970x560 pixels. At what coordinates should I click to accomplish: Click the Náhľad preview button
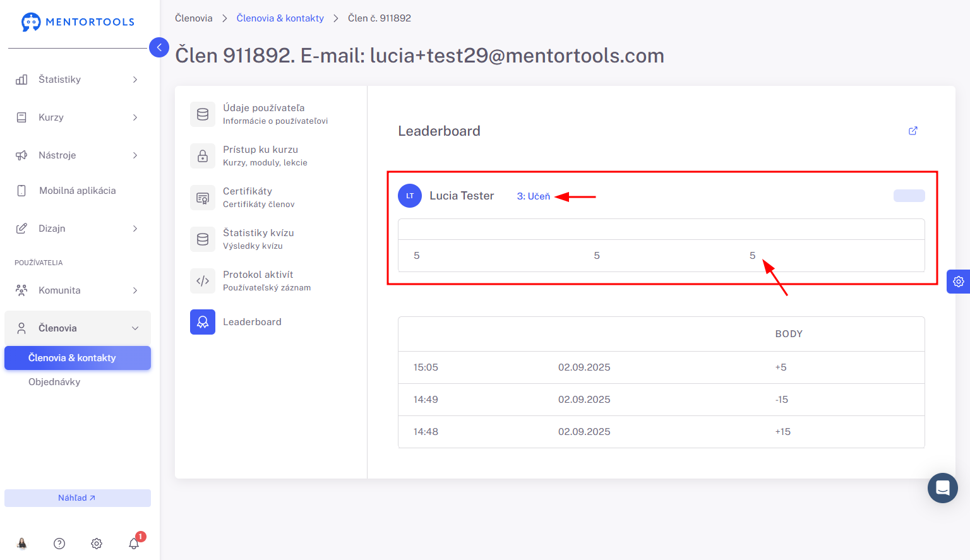pos(77,498)
